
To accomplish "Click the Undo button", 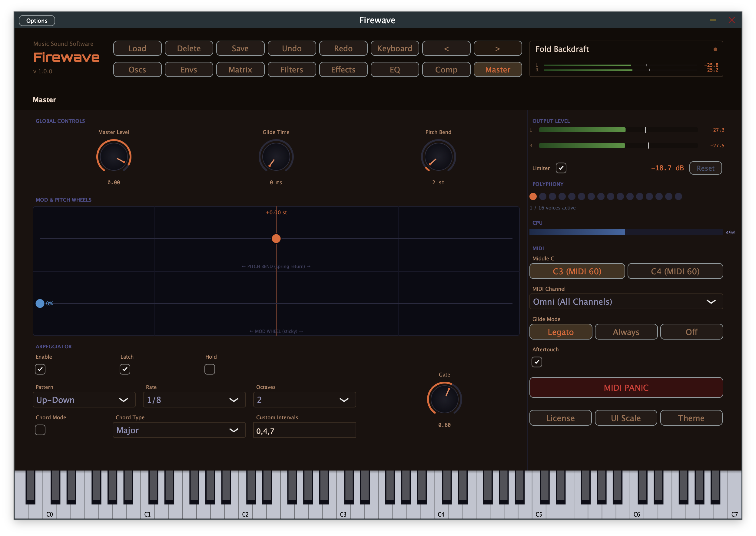I will (291, 49).
